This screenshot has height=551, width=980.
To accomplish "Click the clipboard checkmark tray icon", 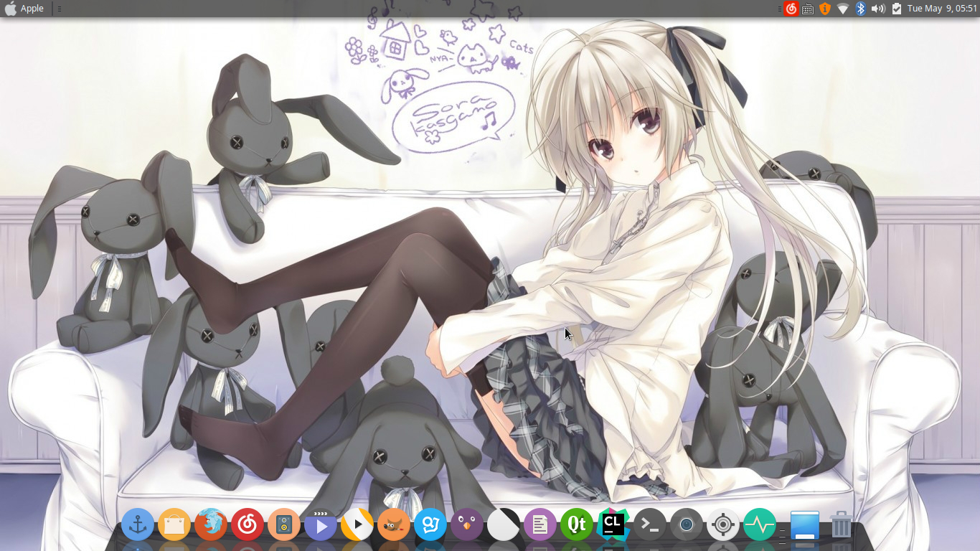I will 896,9.
